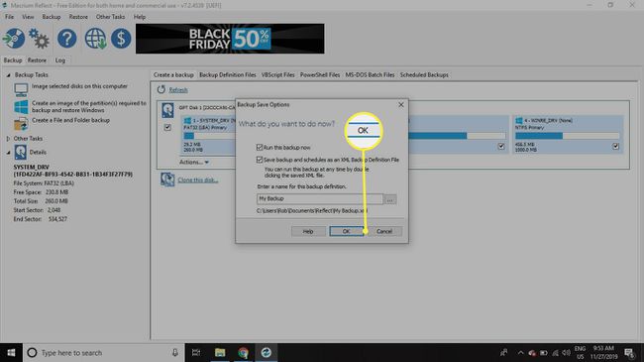Image resolution: width=644 pixels, height=362 pixels.
Task: Click the WINRE_DRV partition usage bar
Action: [567, 136]
